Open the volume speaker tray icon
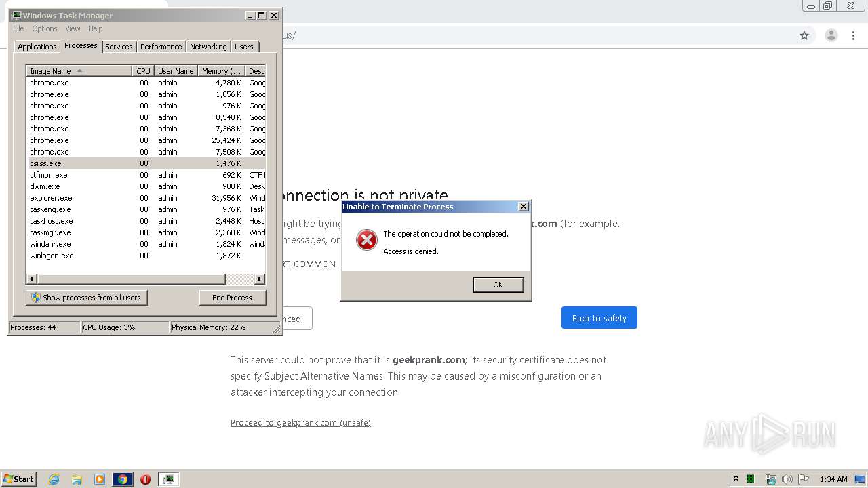 tap(787, 479)
